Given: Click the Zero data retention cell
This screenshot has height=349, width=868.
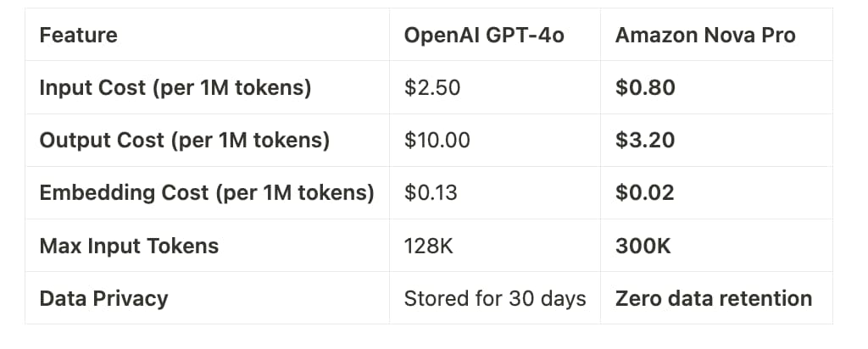Looking at the screenshot, I should tap(714, 299).
